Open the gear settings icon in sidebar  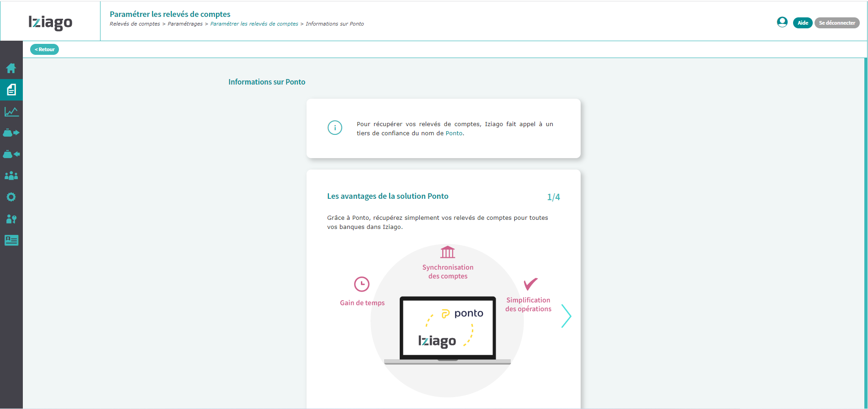click(x=11, y=197)
